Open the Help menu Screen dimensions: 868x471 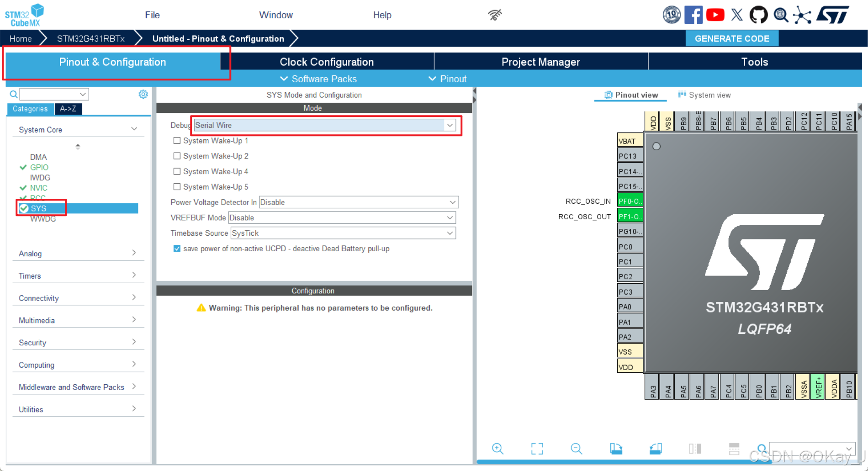382,15
